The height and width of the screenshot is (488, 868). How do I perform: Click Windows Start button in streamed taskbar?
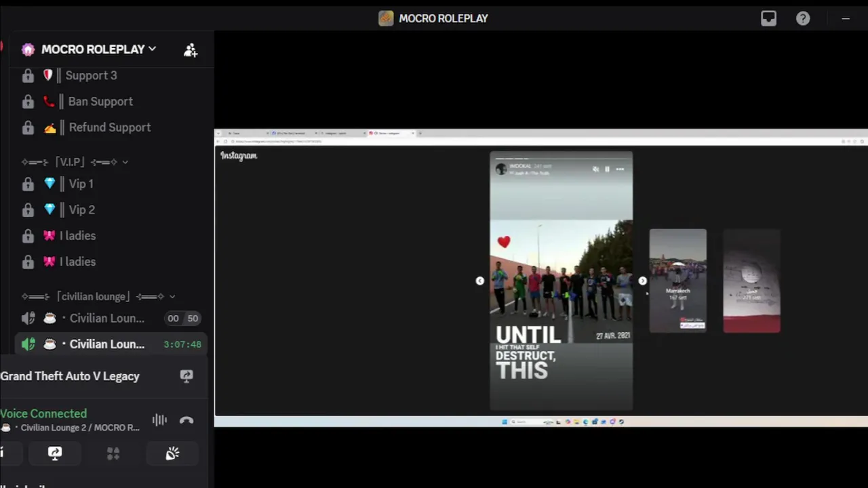(x=505, y=422)
